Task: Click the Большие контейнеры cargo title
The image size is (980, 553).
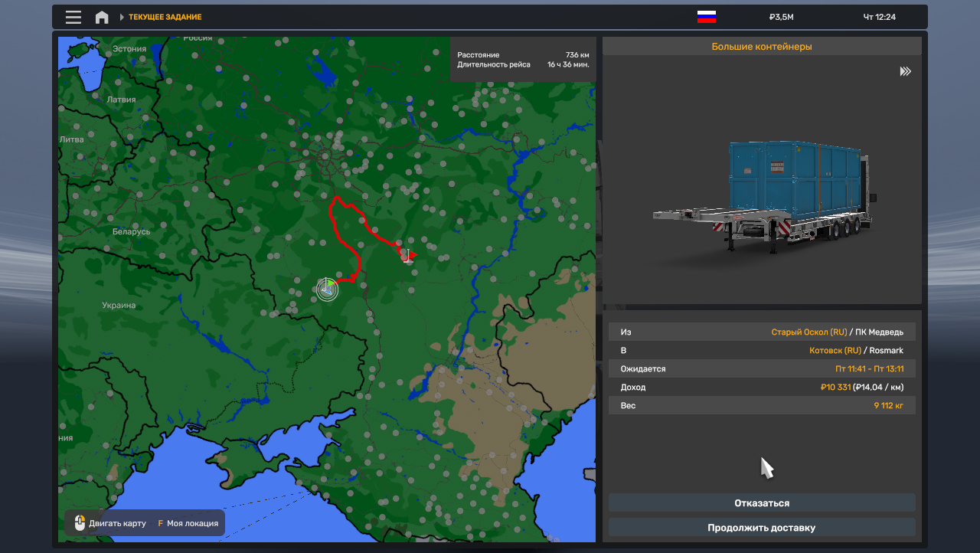Action: [x=762, y=47]
